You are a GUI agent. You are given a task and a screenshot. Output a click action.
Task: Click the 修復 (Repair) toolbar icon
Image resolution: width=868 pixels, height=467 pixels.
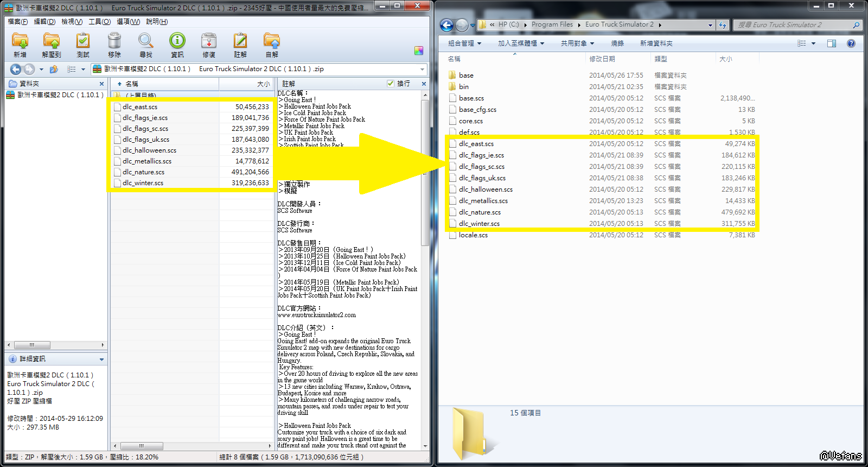click(209, 45)
